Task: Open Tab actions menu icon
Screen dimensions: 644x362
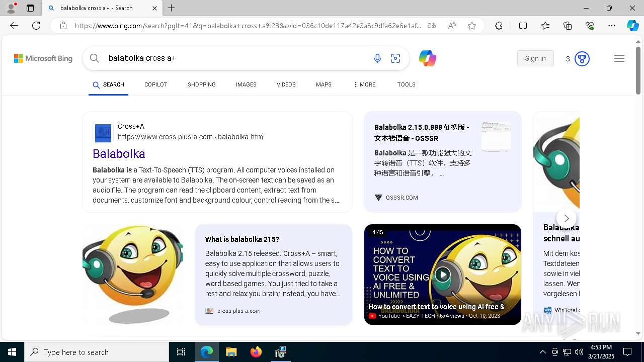Action: 30,8
